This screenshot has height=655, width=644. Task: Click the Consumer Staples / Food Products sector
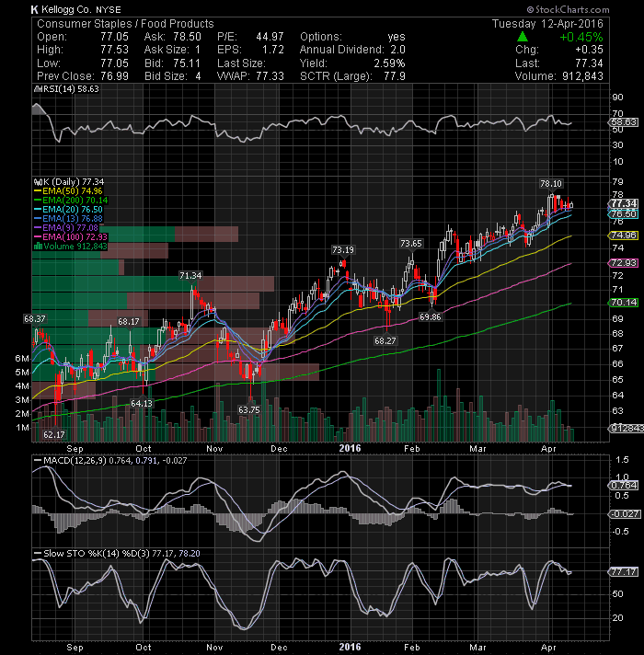click(125, 24)
